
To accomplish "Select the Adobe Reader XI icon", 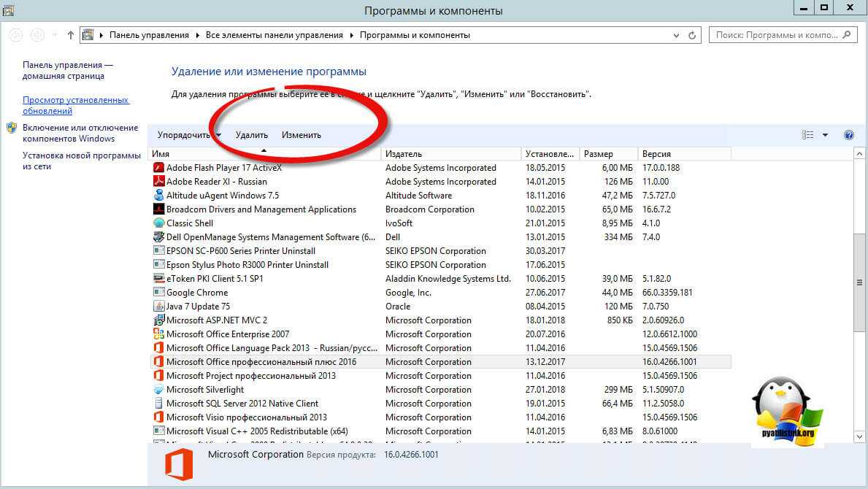I will (x=158, y=182).
